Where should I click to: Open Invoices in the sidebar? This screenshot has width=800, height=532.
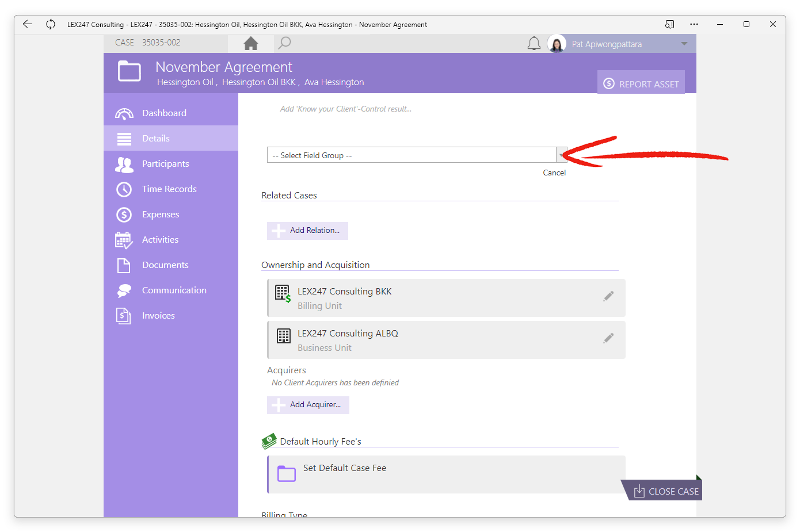(x=171, y=316)
